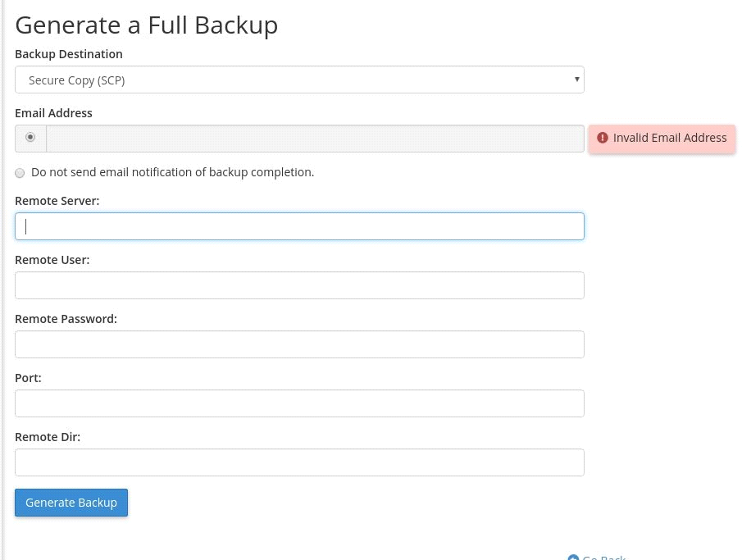Click the Email Address input field
The image size is (742, 560).
tap(316, 138)
